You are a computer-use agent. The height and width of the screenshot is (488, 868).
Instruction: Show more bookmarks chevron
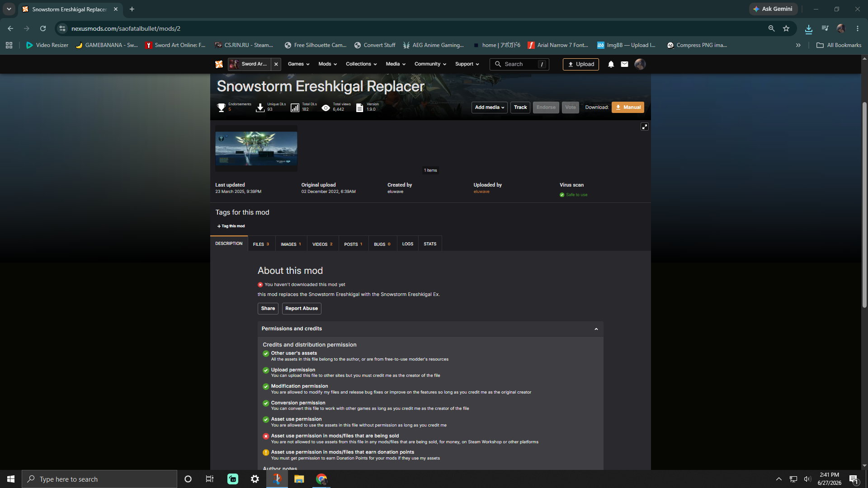pyautogui.click(x=798, y=45)
